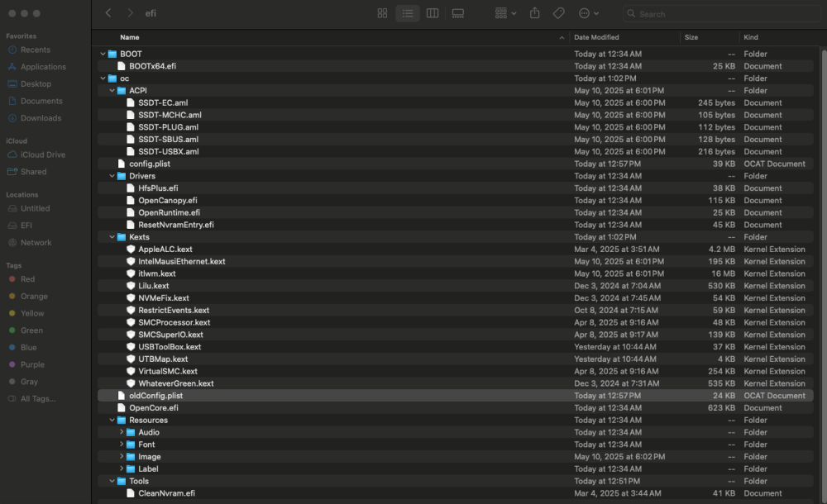Expand the Image folder
The height and width of the screenshot is (504, 827).
(x=122, y=457)
